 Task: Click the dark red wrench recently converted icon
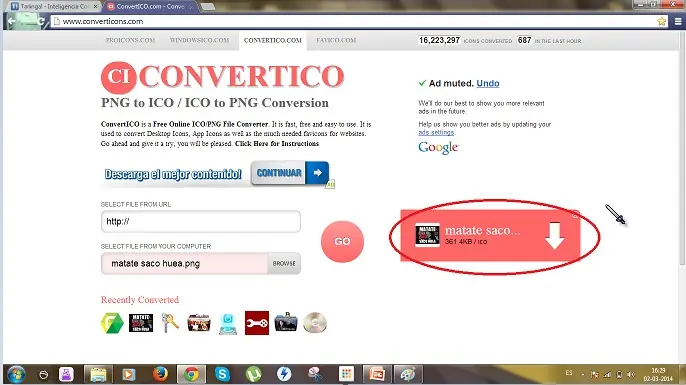(x=257, y=323)
